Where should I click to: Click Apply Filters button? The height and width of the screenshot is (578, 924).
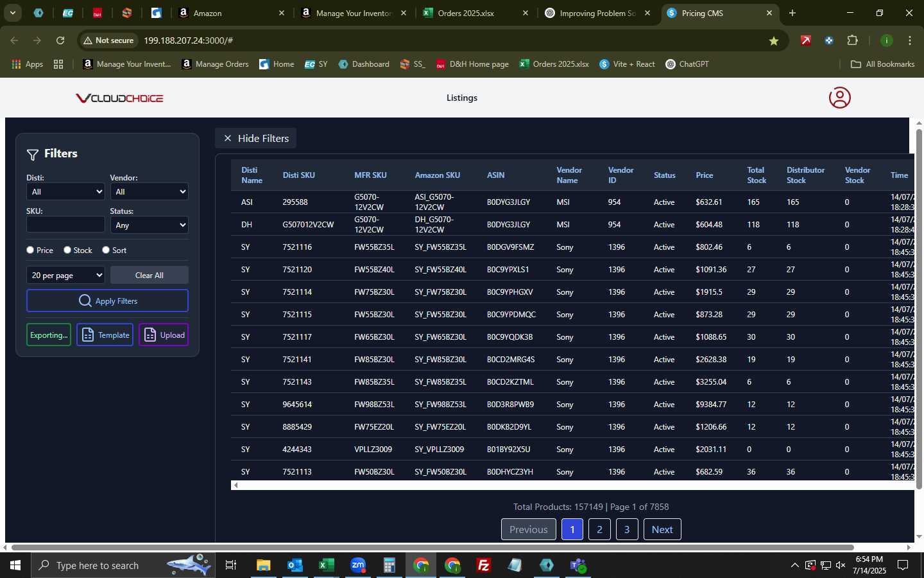coord(107,301)
